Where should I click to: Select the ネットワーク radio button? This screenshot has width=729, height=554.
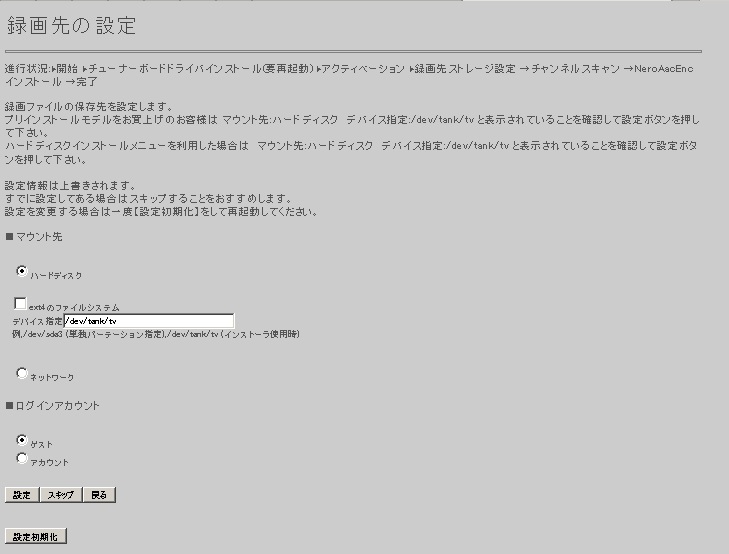point(22,373)
